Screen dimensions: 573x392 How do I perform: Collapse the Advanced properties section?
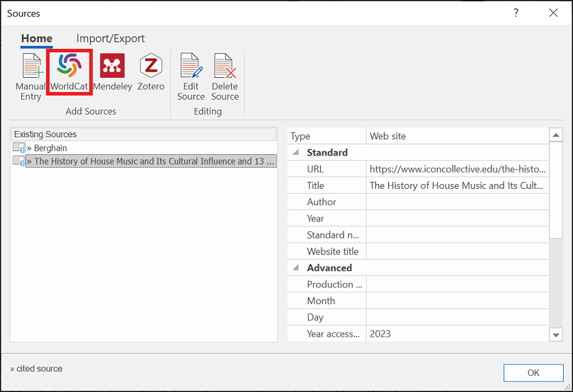tap(295, 267)
